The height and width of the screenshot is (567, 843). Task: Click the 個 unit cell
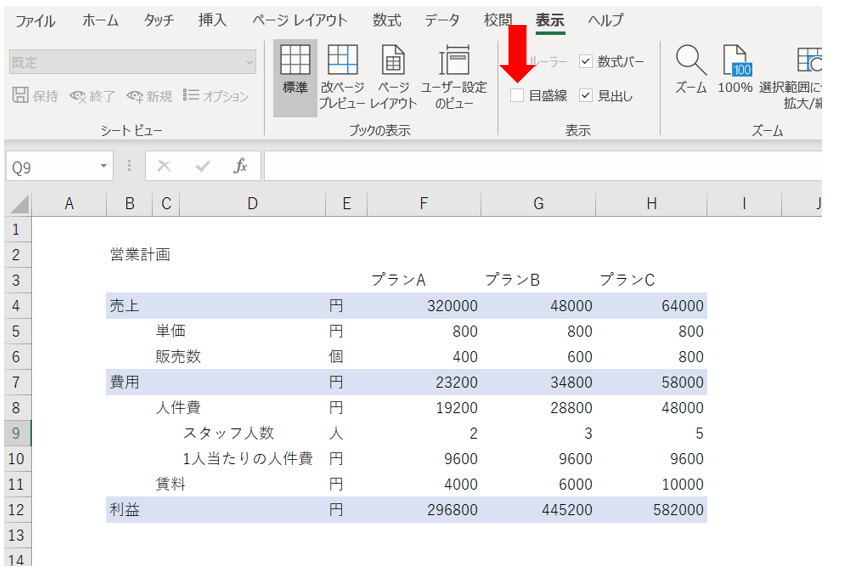click(x=336, y=357)
